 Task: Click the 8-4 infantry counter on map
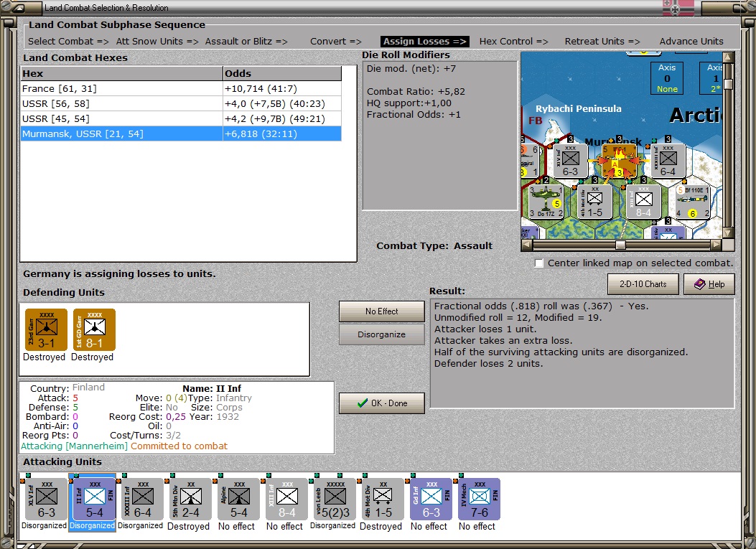(x=643, y=202)
